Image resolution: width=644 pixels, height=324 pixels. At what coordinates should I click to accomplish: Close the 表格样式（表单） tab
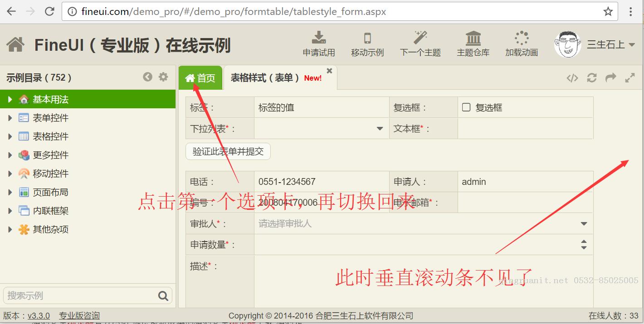tap(330, 71)
